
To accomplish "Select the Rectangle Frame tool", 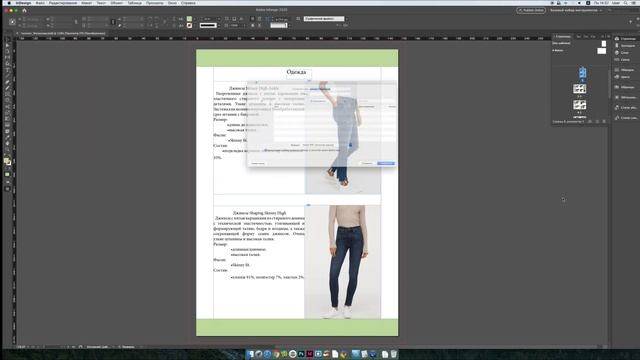I will (7, 94).
